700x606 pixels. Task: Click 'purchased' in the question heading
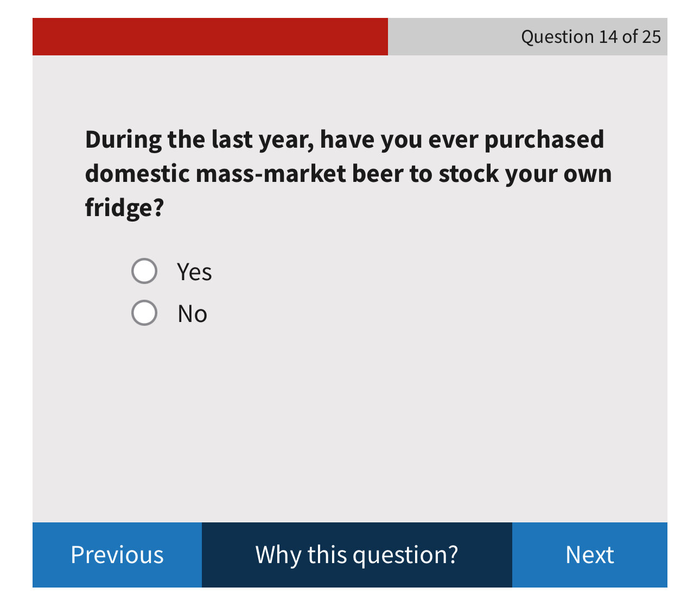click(544, 140)
